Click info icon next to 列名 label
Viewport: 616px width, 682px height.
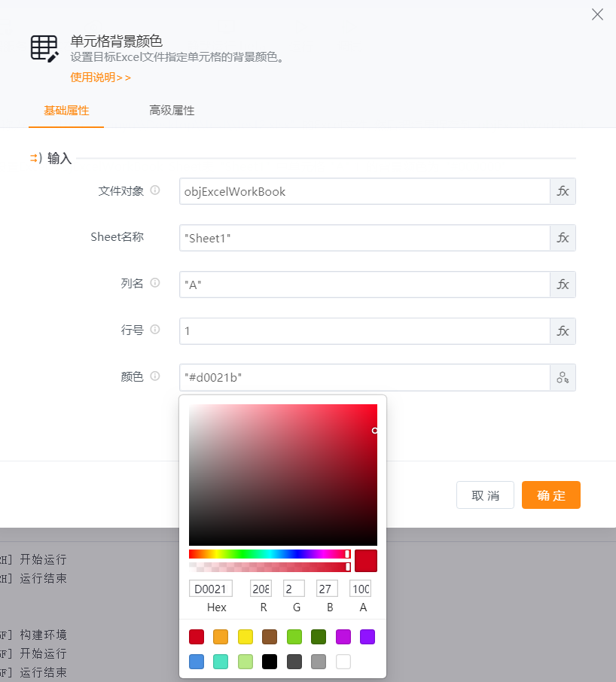pos(155,283)
